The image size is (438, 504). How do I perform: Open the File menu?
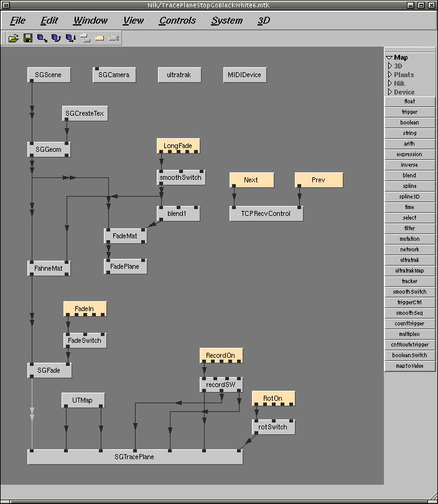18,21
